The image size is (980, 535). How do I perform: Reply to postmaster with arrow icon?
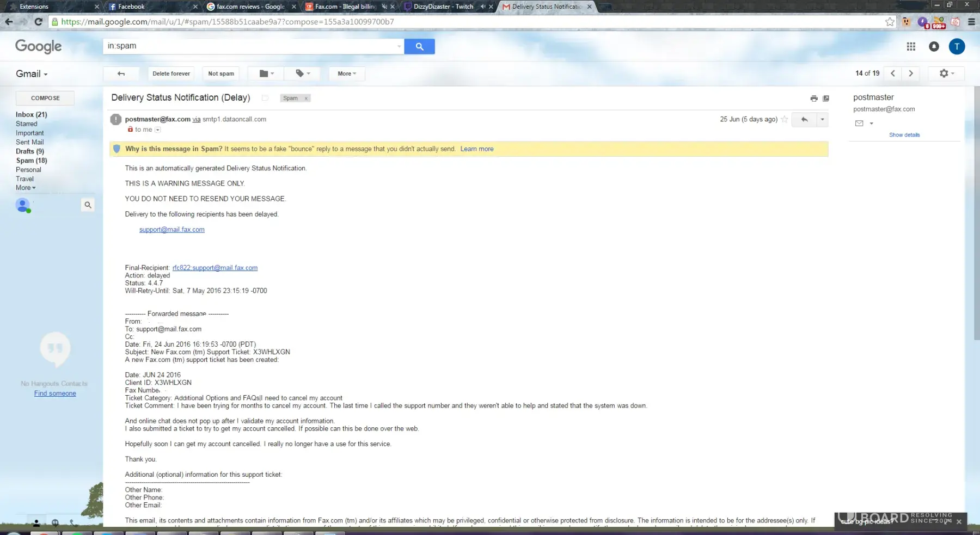point(804,119)
